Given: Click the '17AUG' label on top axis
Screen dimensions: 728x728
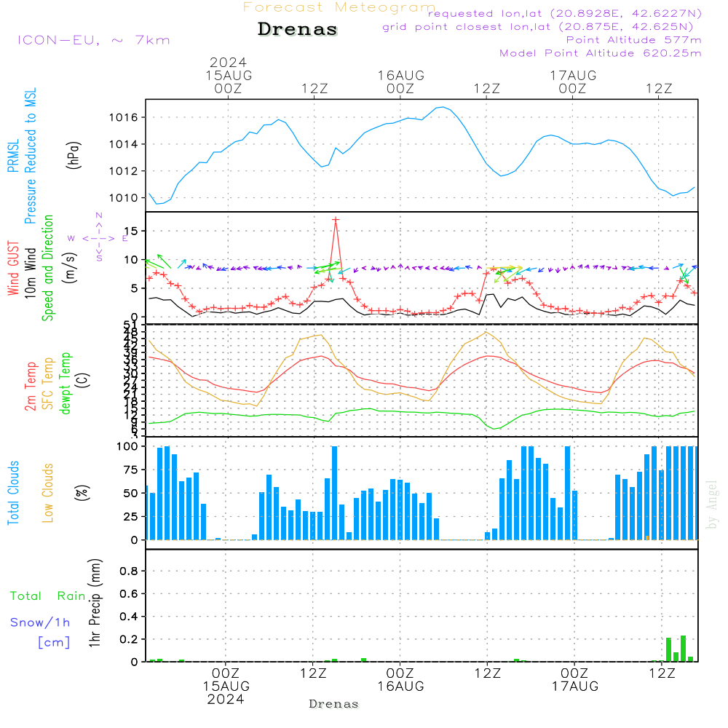Looking at the screenshot, I should 573,75.
